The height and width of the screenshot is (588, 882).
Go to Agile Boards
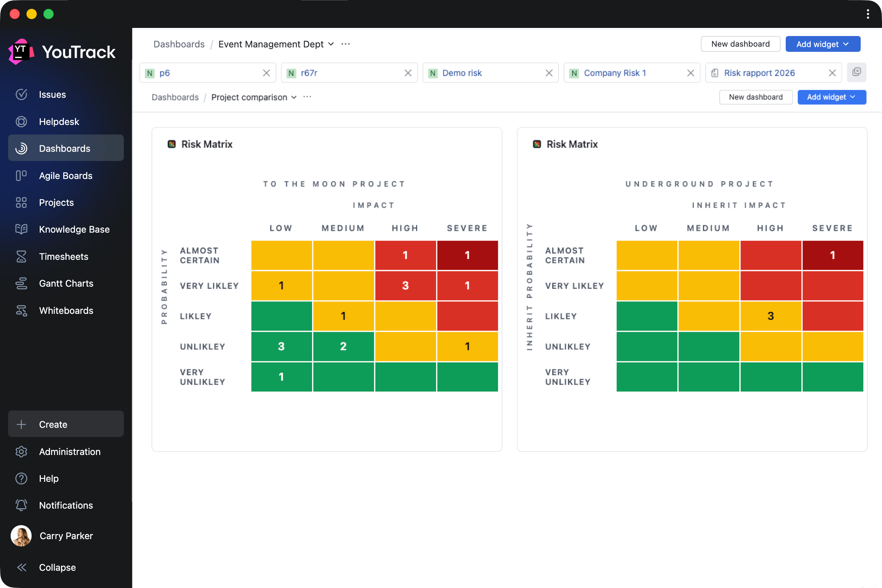coord(66,176)
